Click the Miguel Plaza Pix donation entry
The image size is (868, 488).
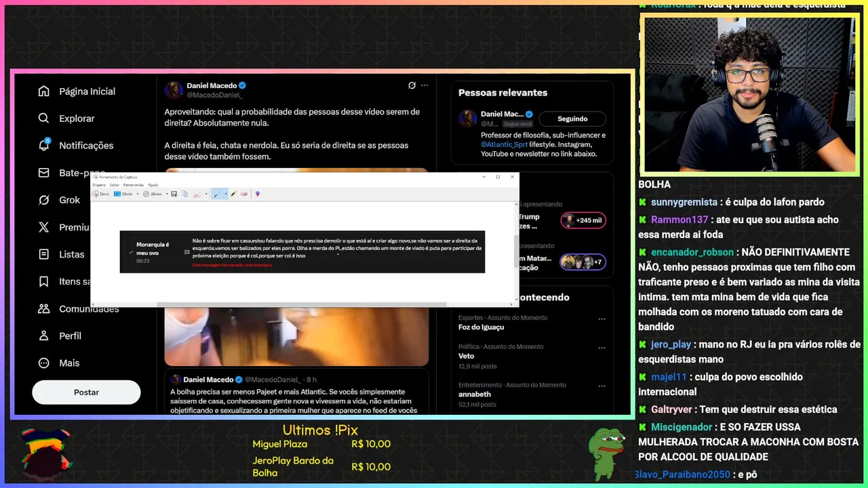point(321,444)
